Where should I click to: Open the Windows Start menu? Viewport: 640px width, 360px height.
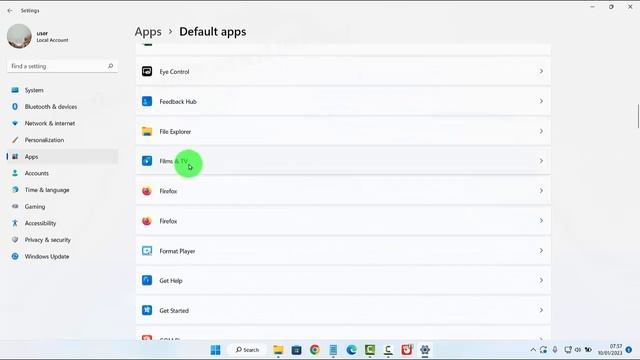[216, 350]
